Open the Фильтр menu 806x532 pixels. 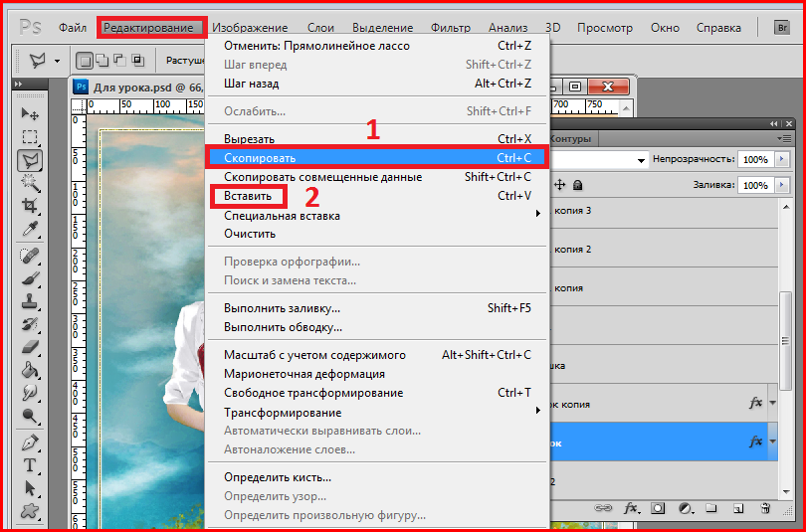click(x=451, y=28)
